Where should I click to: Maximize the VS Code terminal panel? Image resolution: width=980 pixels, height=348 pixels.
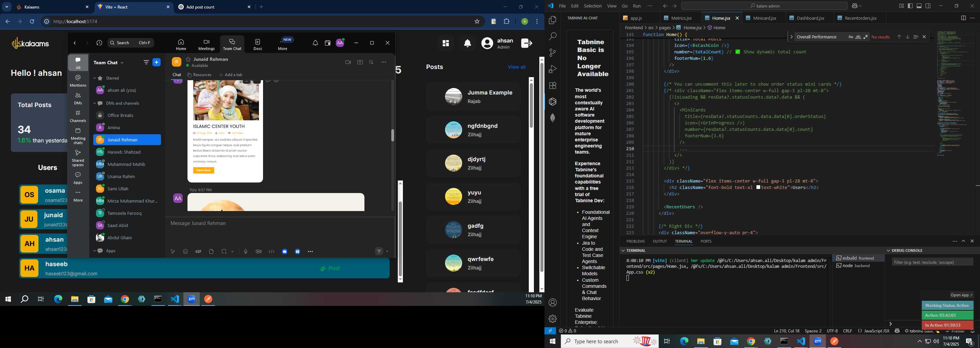click(x=963, y=241)
